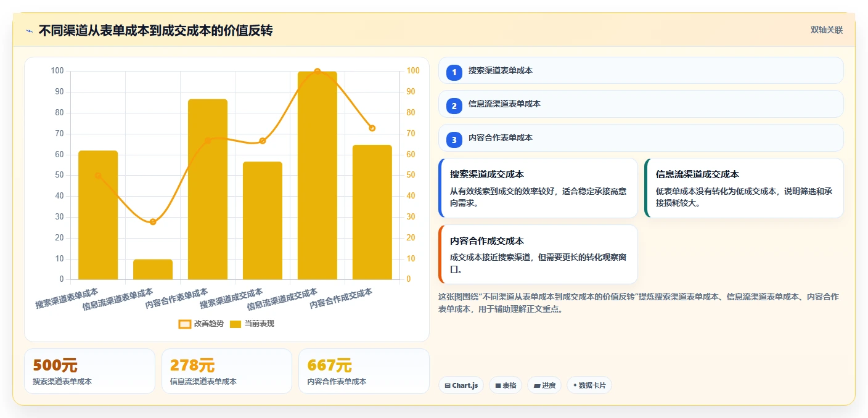Viewport: 868px width, 418px height.
Task: Click the 内容合作成交成本 bar in chart
Action: pos(372,213)
